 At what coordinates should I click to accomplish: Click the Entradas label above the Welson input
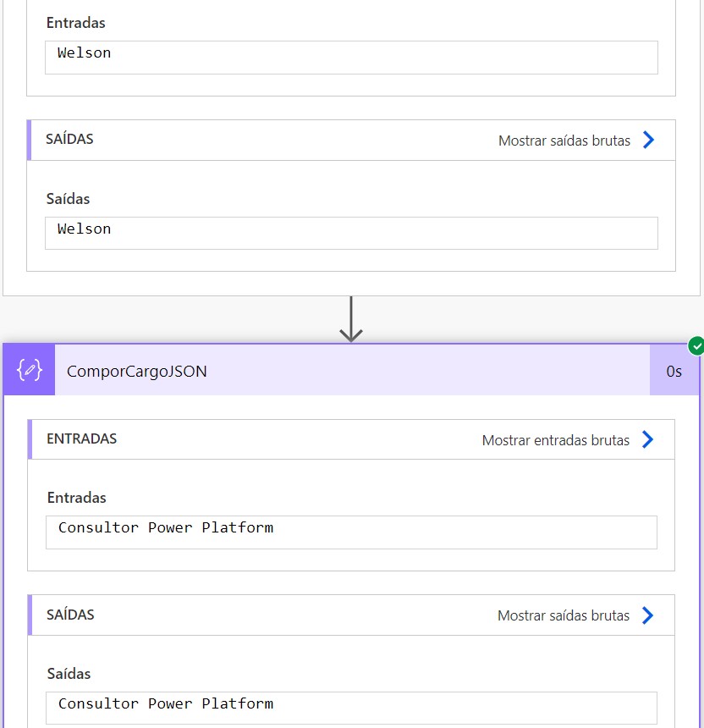pos(76,23)
